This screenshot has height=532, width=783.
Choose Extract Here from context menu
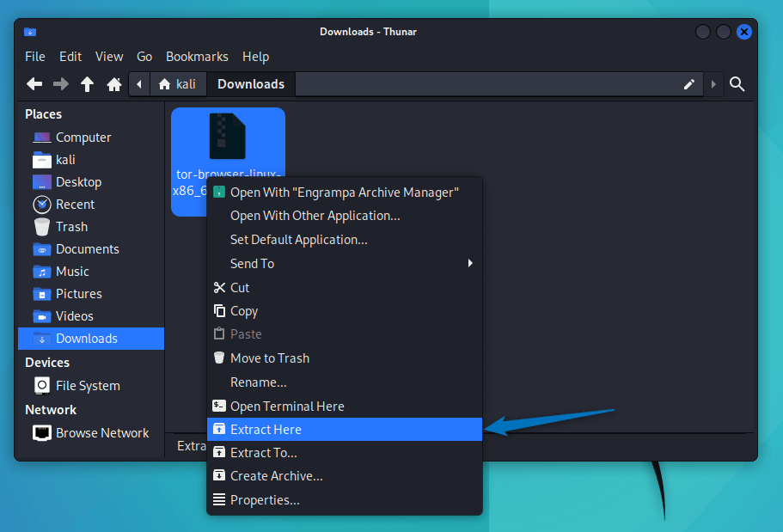(x=266, y=429)
